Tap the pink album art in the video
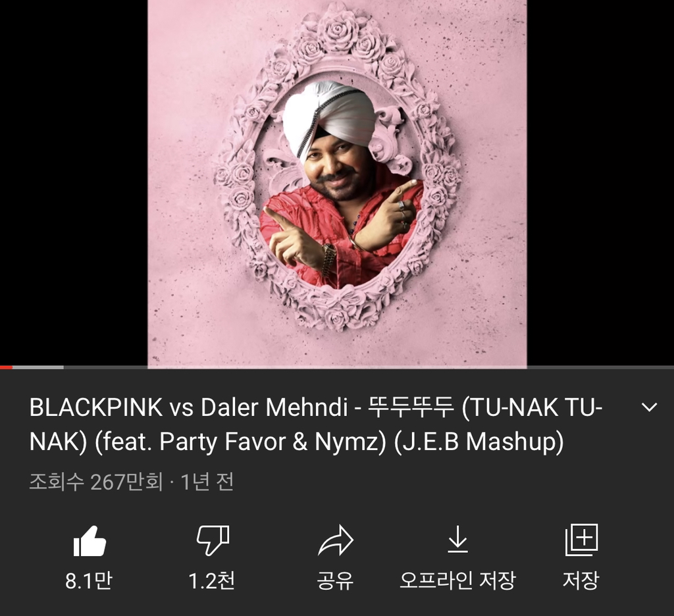The width and height of the screenshot is (674, 616). coord(338,183)
